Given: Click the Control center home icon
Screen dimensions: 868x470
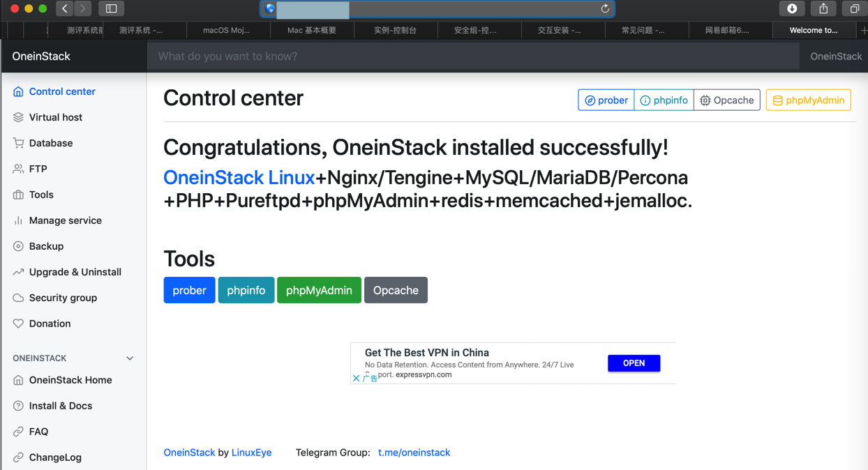Looking at the screenshot, I should click(18, 91).
